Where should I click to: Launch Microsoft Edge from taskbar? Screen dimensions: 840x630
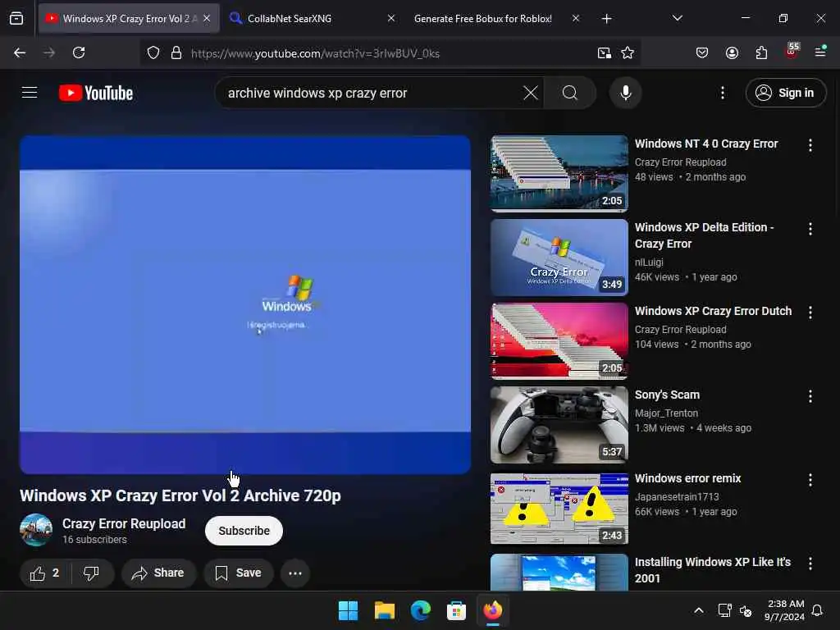click(421, 610)
